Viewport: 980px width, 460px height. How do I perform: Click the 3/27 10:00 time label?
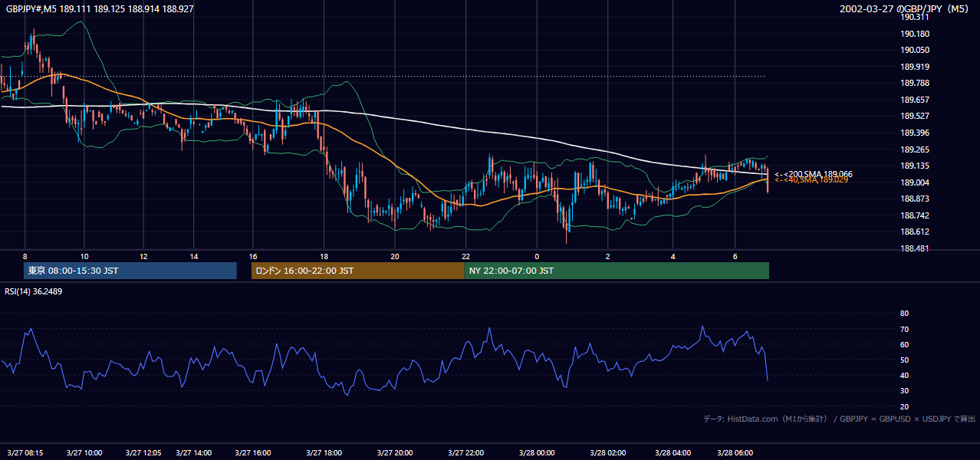[84, 453]
